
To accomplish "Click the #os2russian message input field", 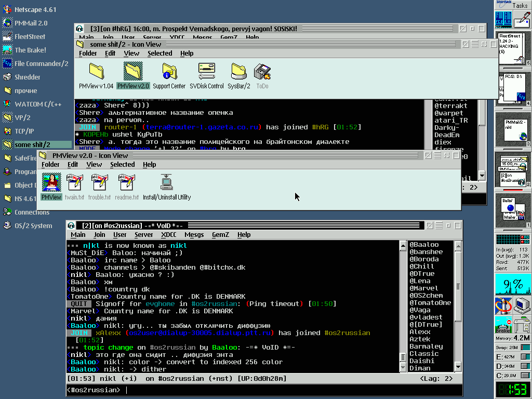I will pos(264,390).
